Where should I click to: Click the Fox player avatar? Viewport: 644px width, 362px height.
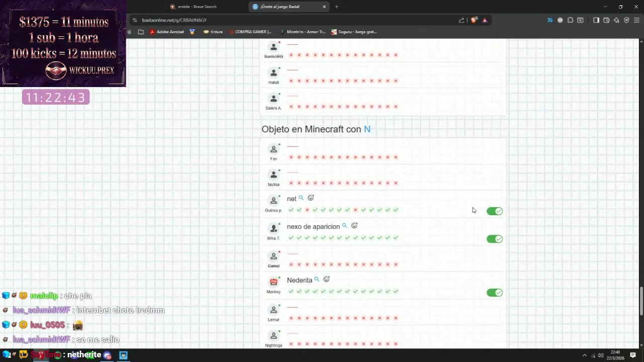[x=274, y=149]
